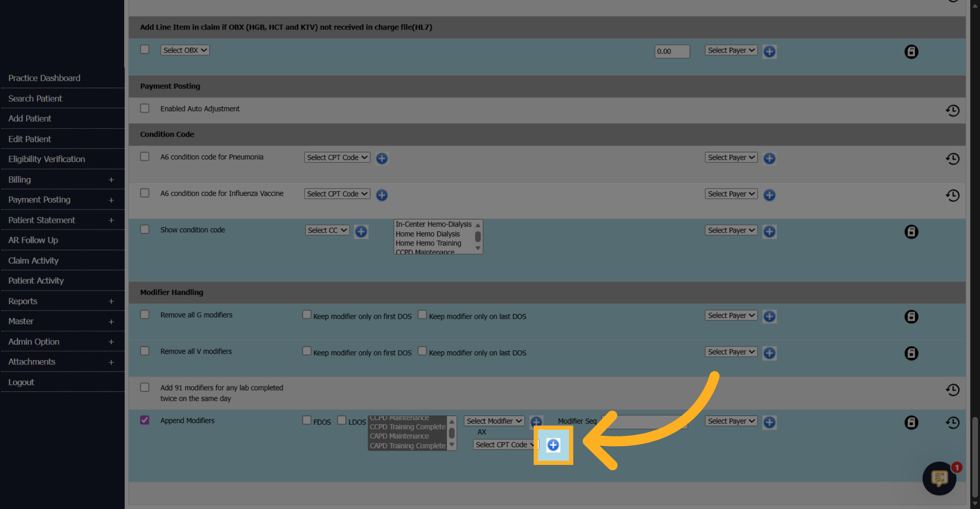This screenshot has width=980, height=509.
Task: Tick FDOS checkbox in Append Modifiers
Action: coord(307,420)
